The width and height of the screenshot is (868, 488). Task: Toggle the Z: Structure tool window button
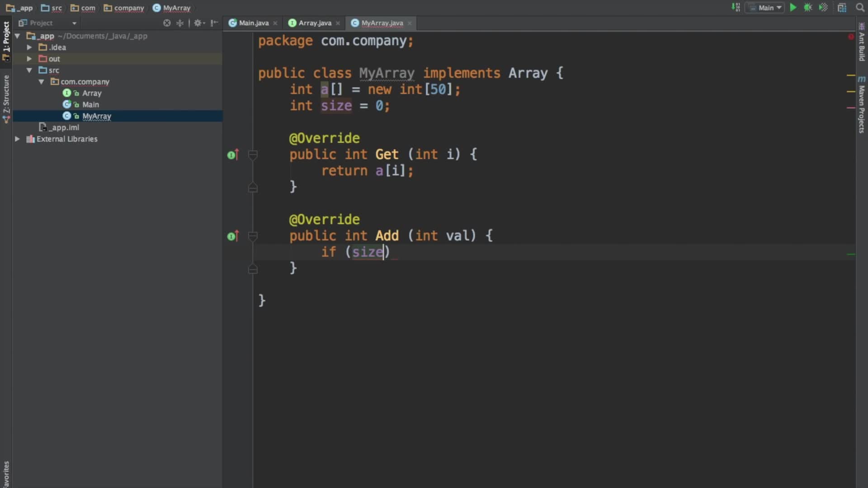[x=6, y=99]
